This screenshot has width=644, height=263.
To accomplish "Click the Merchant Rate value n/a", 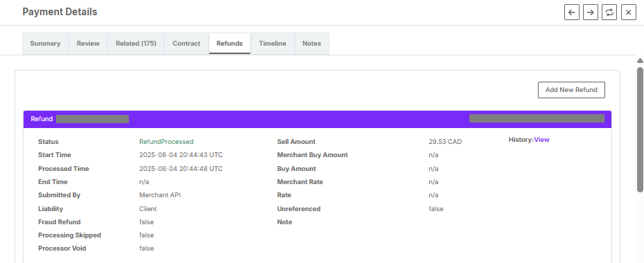I will pos(434,182).
